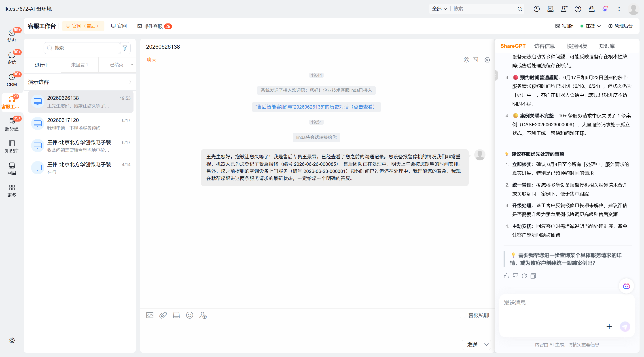
Task: Open the right panel 知识库 tab
Action: click(607, 46)
